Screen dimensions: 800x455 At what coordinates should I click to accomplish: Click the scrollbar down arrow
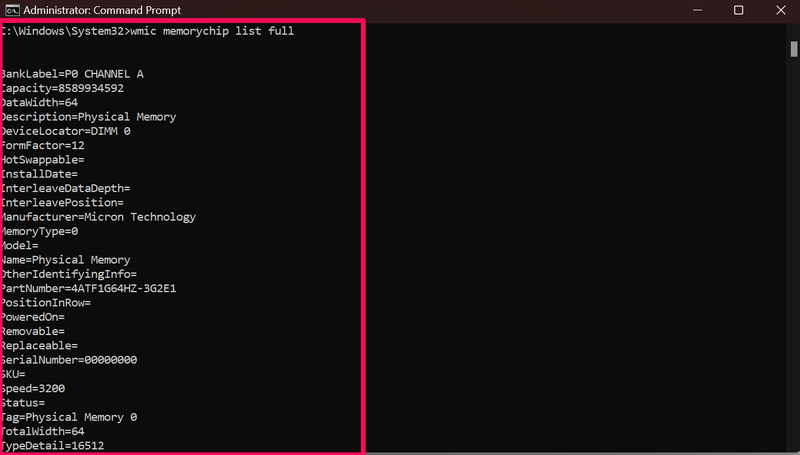pos(794,449)
